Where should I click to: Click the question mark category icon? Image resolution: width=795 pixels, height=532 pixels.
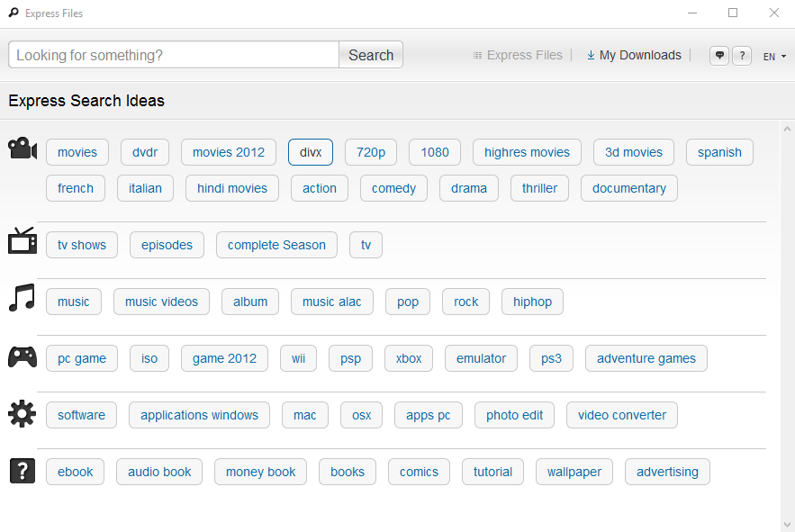22,471
